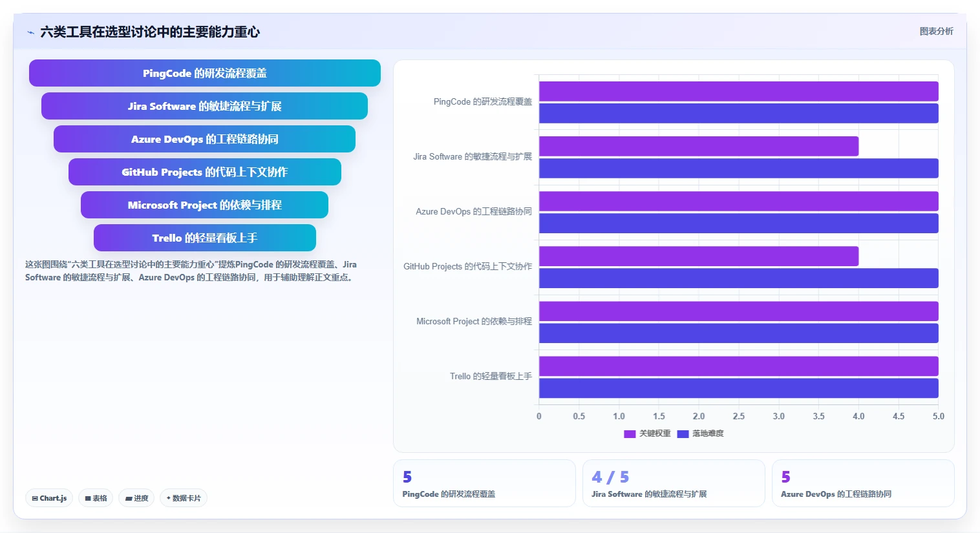Click the purple 关键权重 chart bar for Jira Software
The height and width of the screenshot is (533, 980).
(x=699, y=146)
